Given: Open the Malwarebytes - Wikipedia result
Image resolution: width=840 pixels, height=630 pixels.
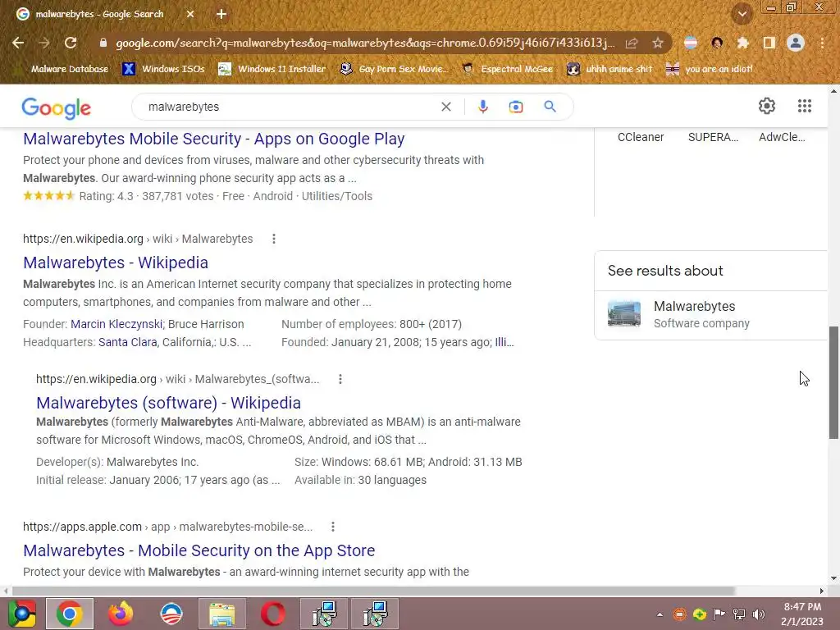Looking at the screenshot, I should [x=116, y=262].
